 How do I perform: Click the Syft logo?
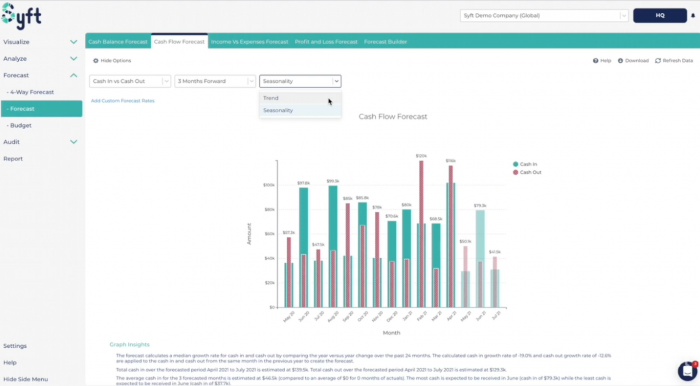(21, 16)
